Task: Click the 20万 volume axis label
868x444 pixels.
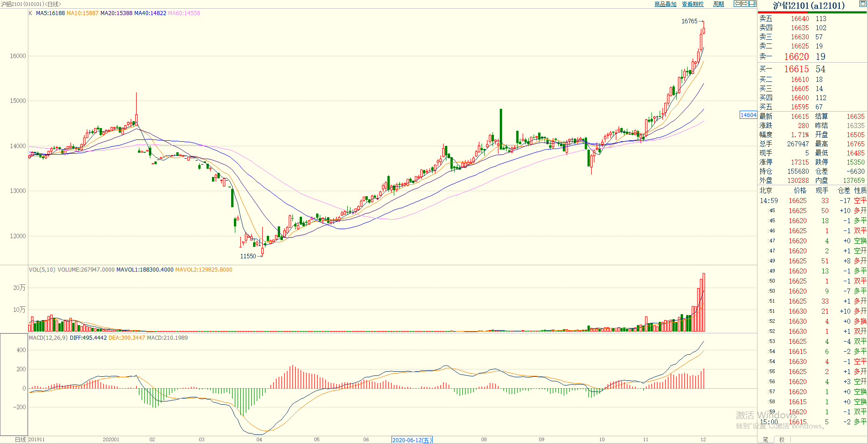Action: click(19, 288)
